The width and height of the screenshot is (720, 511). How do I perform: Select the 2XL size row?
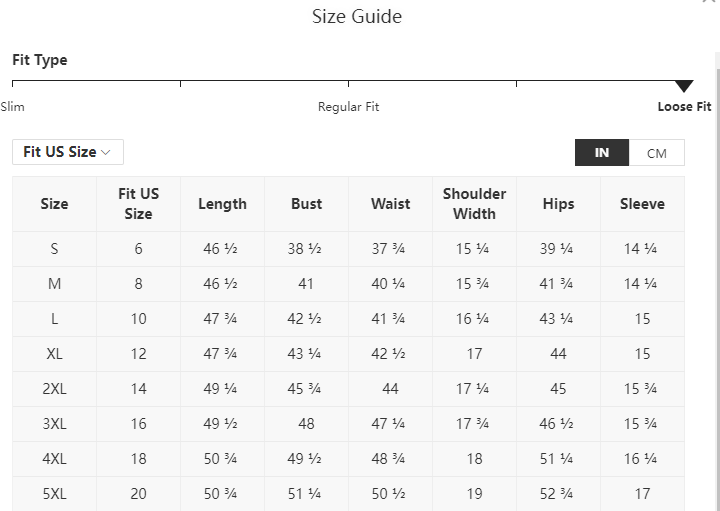pos(349,389)
